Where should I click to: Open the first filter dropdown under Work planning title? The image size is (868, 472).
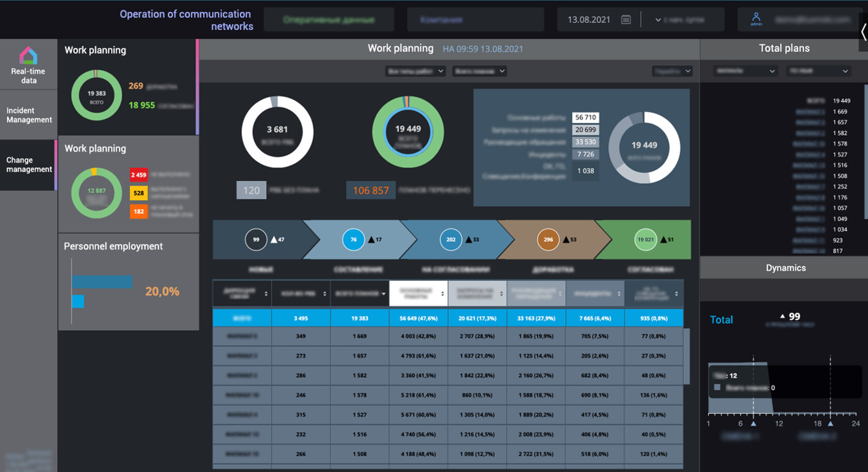415,71
